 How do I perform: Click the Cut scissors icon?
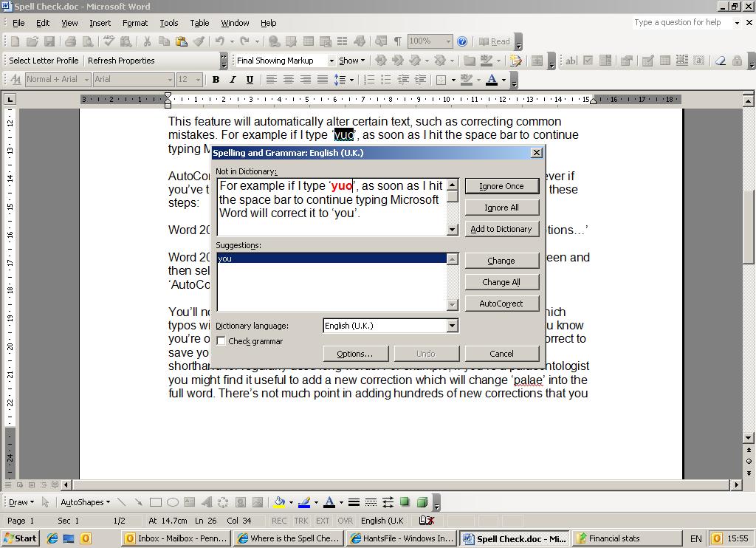click(x=147, y=41)
